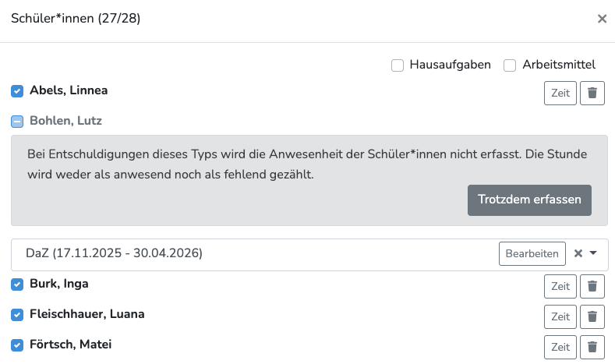Open Zeit for Abels, Linnea
Viewport: 615px width, 364px height.
[x=560, y=94]
